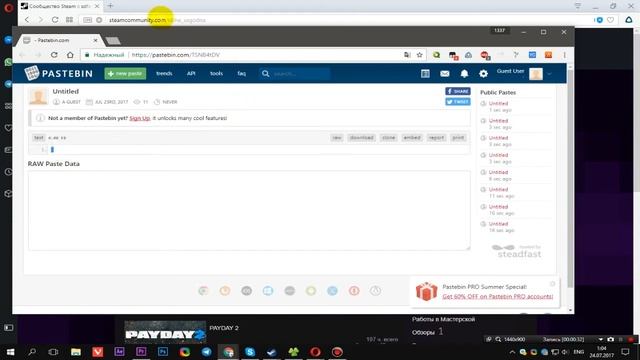Open Adobe Premiere Pro from taskbar
The height and width of the screenshot is (360, 640).
pyautogui.click(x=141, y=352)
